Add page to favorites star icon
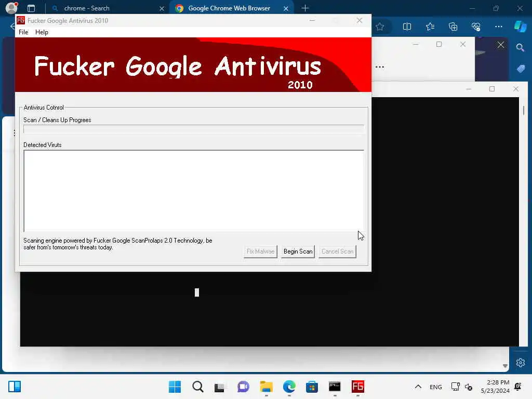Viewport: 532px width, 399px height. point(380,27)
